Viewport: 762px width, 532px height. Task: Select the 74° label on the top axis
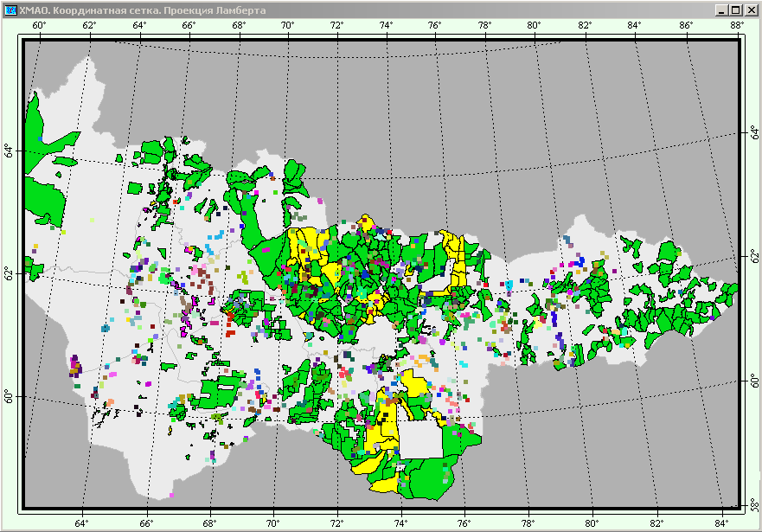pos(387,25)
